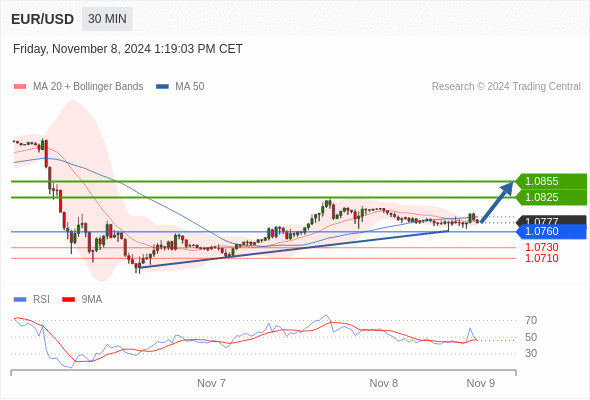Image resolution: width=590 pixels, height=400 pixels.
Task: Select the 1.0855 resistance price tag
Action: click(551, 181)
